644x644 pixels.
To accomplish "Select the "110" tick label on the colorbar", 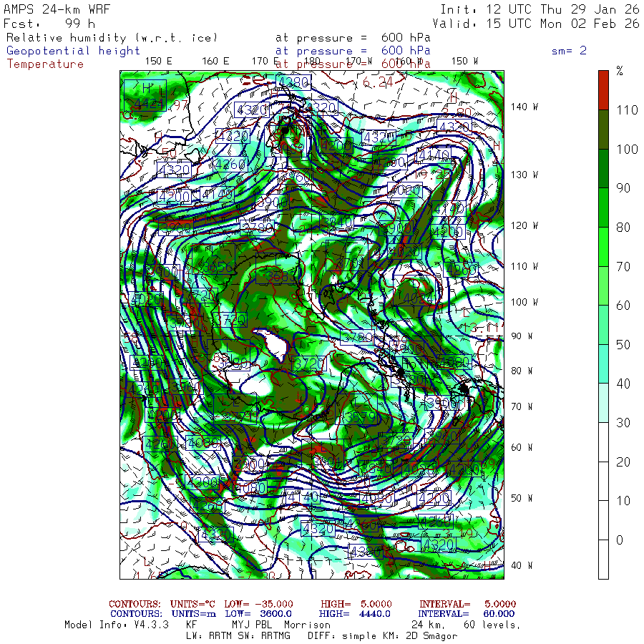I will 625,109.
